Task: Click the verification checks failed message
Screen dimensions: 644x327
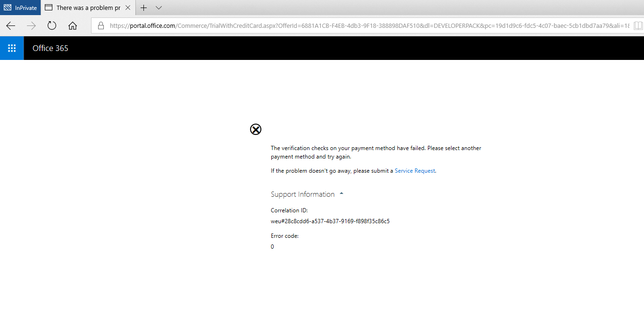Action: tap(376, 152)
